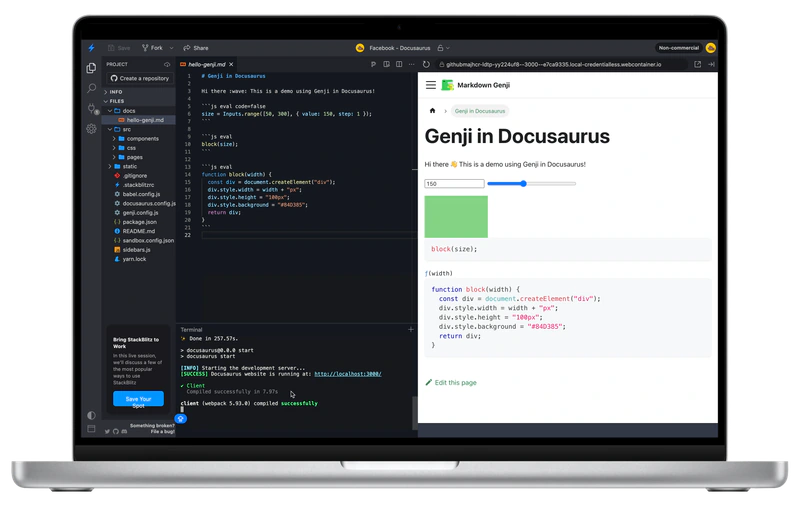Click the number input showing 150
800x505 pixels.
tap(454, 184)
